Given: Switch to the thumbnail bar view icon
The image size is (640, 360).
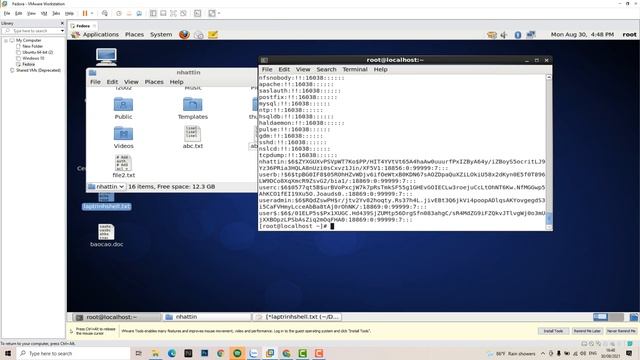Looking at the screenshot, I should (x=163, y=13).
